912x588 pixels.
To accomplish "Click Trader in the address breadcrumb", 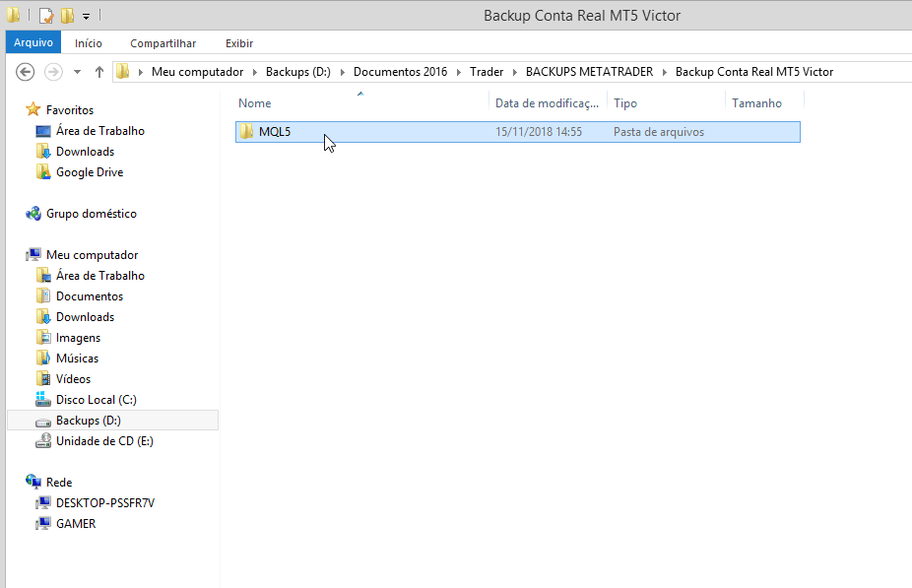I will click(x=487, y=72).
